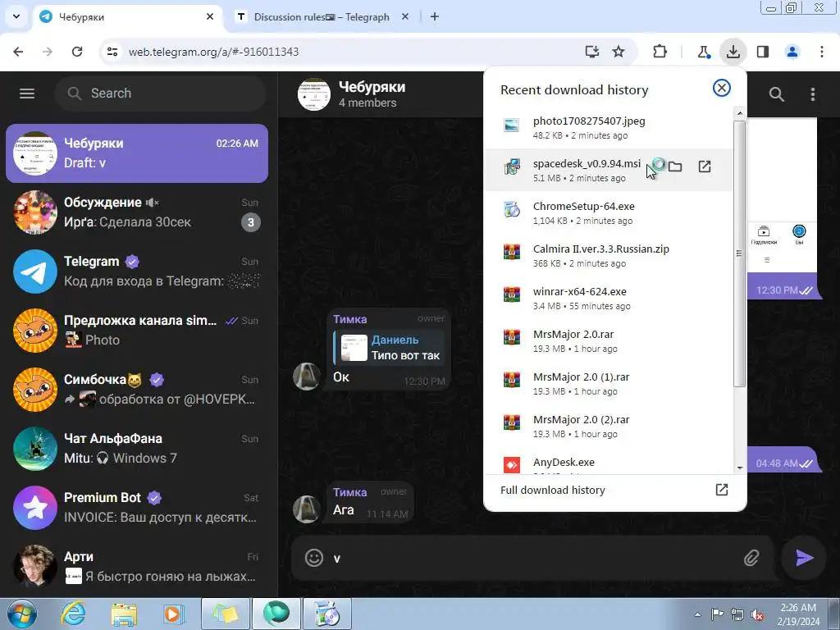Viewport: 840px width, 630px height.
Task: Switch to Discussion rules Telegraph tab
Action: click(322, 17)
